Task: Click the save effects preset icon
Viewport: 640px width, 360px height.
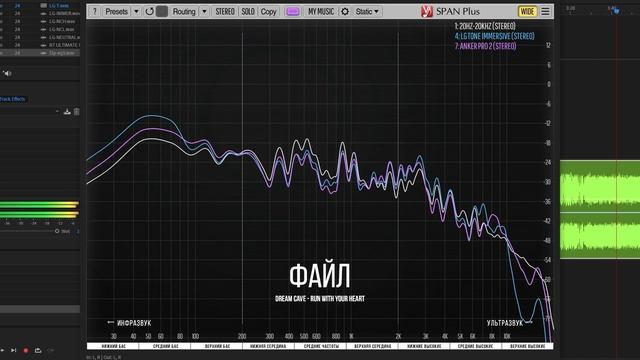Action: point(67,111)
